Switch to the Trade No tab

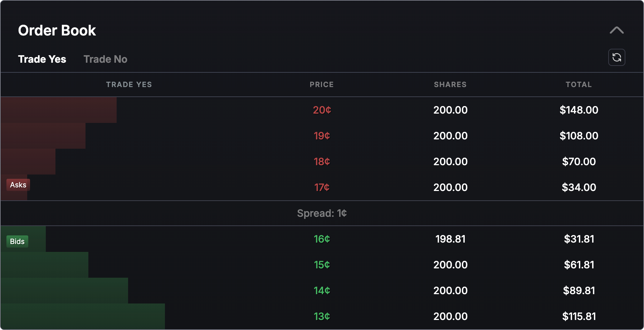tap(105, 59)
